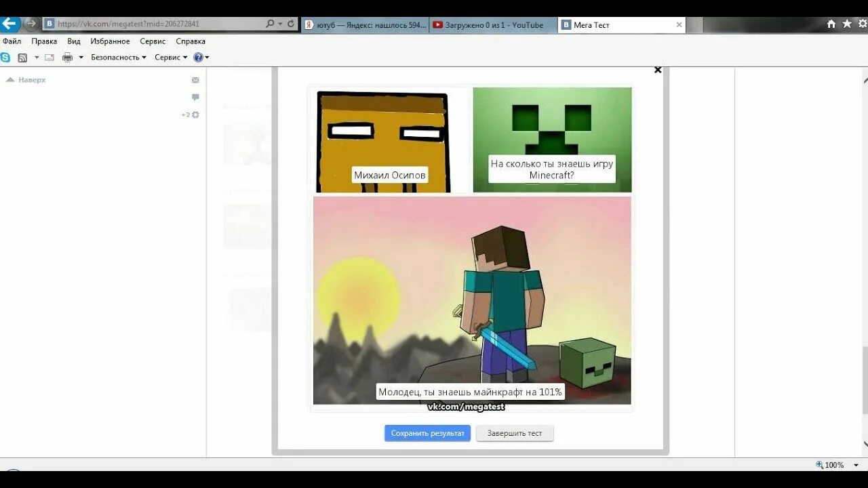Open the Правка menu
Viewport: 868px width, 488px height.
point(44,41)
